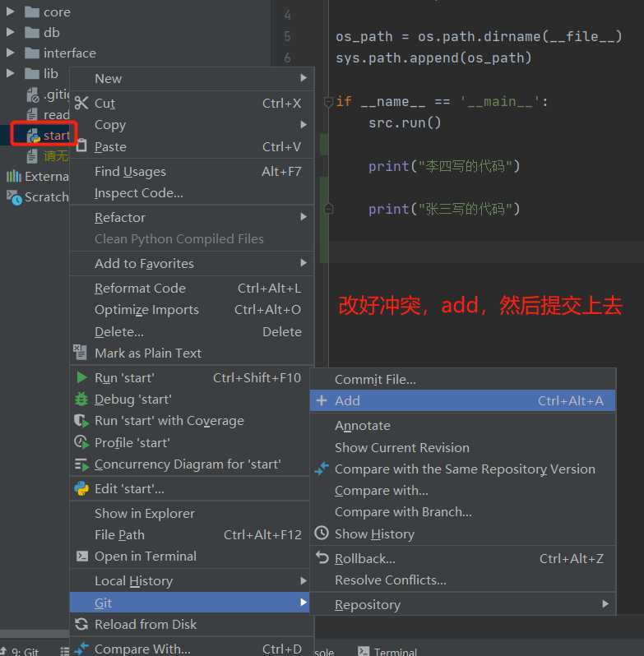Click the Terminal tool window icon
644x656 pixels.
364,651
